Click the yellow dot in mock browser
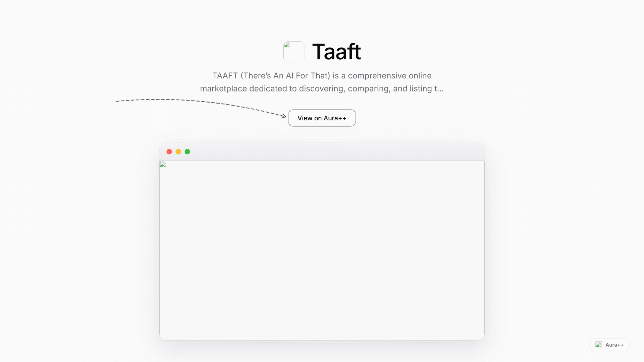Screen dimensions: 644x362 click(178, 152)
